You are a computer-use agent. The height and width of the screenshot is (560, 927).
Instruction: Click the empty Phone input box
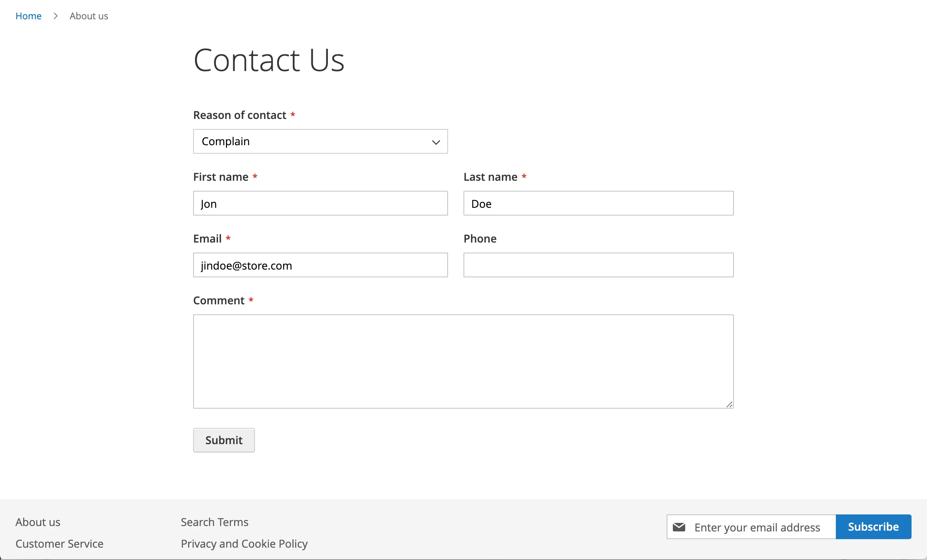(598, 265)
